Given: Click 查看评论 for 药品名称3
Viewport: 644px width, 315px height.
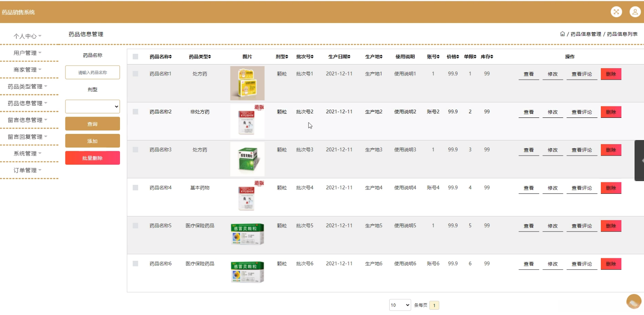Looking at the screenshot, I should click(x=582, y=150).
